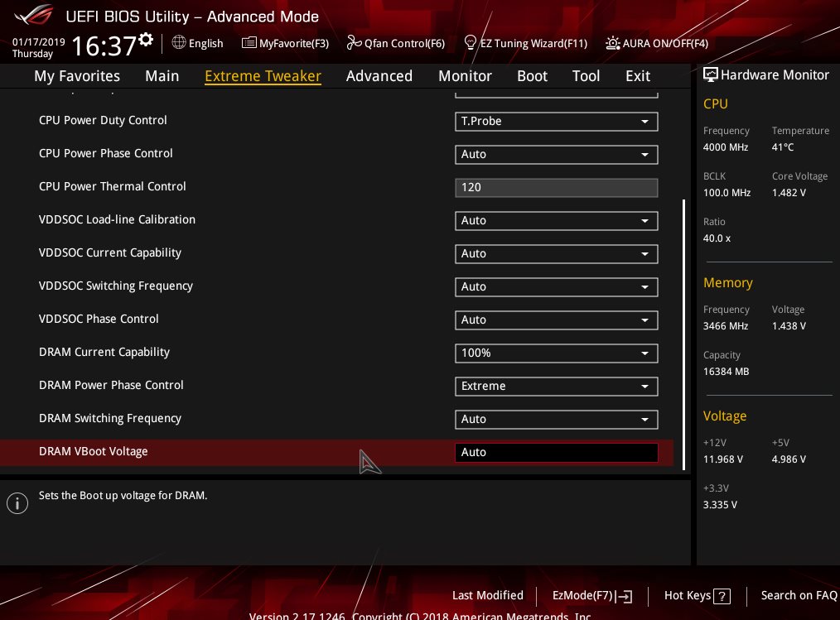This screenshot has height=620, width=840.
Task: Select the DRAM VBoot Voltage input field
Action: [556, 453]
